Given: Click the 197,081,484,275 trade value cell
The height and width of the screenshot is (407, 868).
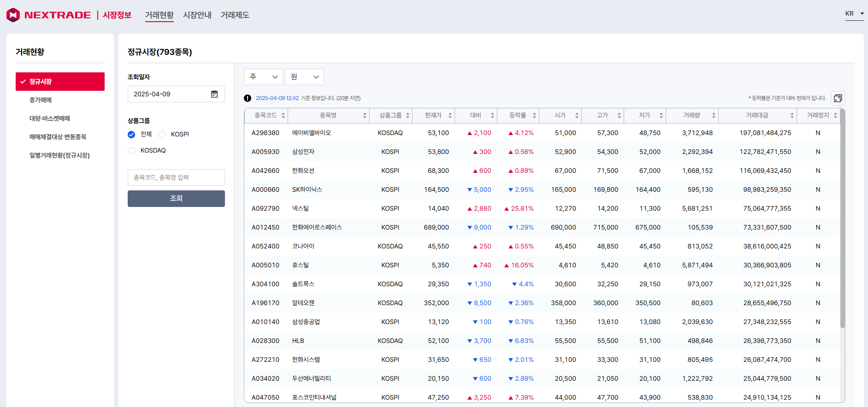Looking at the screenshot, I should point(765,133).
